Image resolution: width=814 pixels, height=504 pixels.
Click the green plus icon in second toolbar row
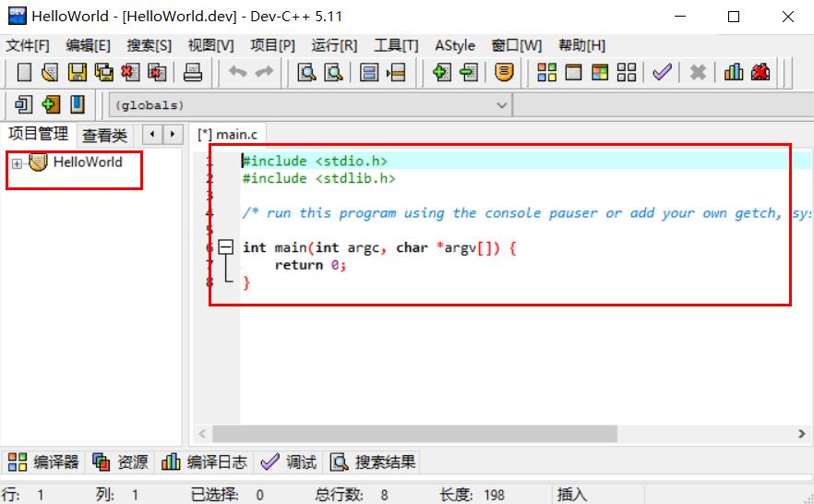[51, 105]
